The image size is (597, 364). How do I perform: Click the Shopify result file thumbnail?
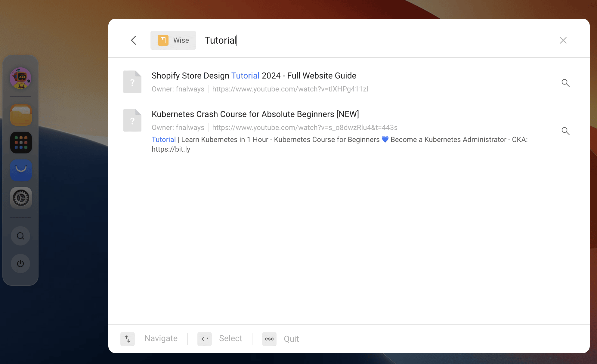click(x=132, y=82)
